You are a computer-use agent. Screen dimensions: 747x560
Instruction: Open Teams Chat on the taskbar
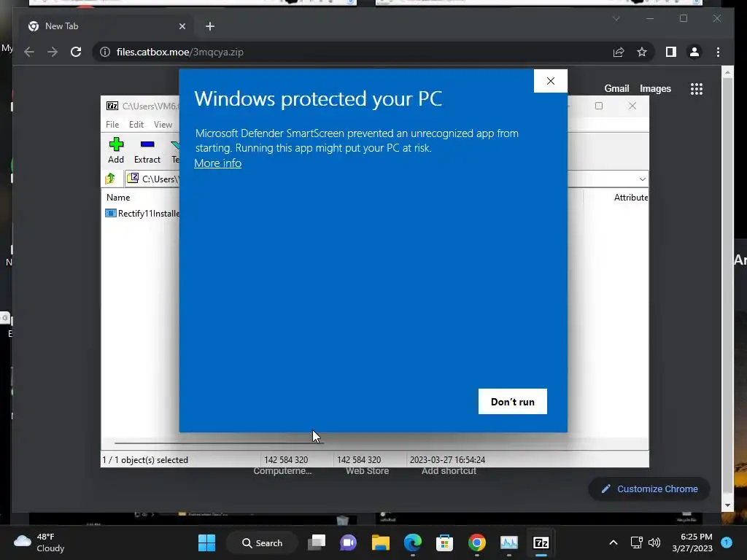[x=348, y=542]
